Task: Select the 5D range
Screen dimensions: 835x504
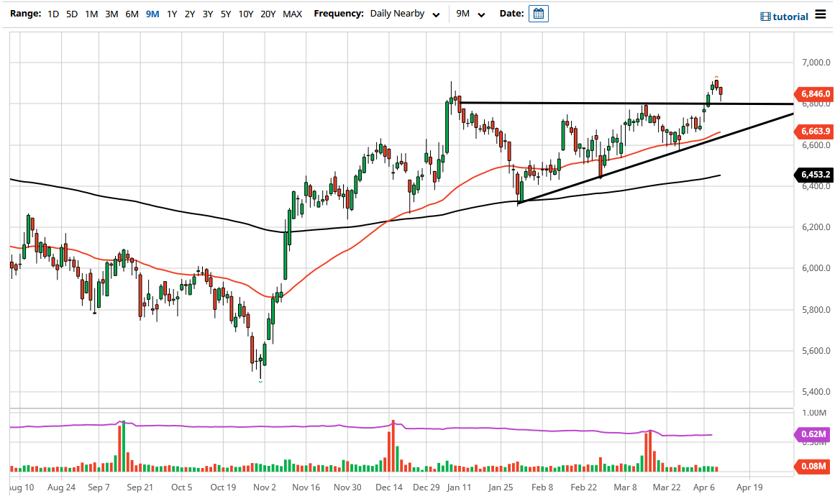Action: (72, 13)
